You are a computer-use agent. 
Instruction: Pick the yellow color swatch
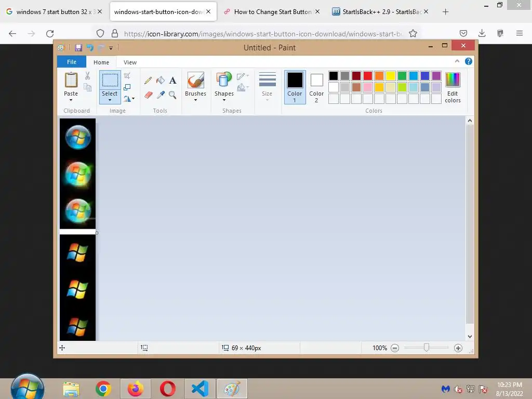click(391, 76)
